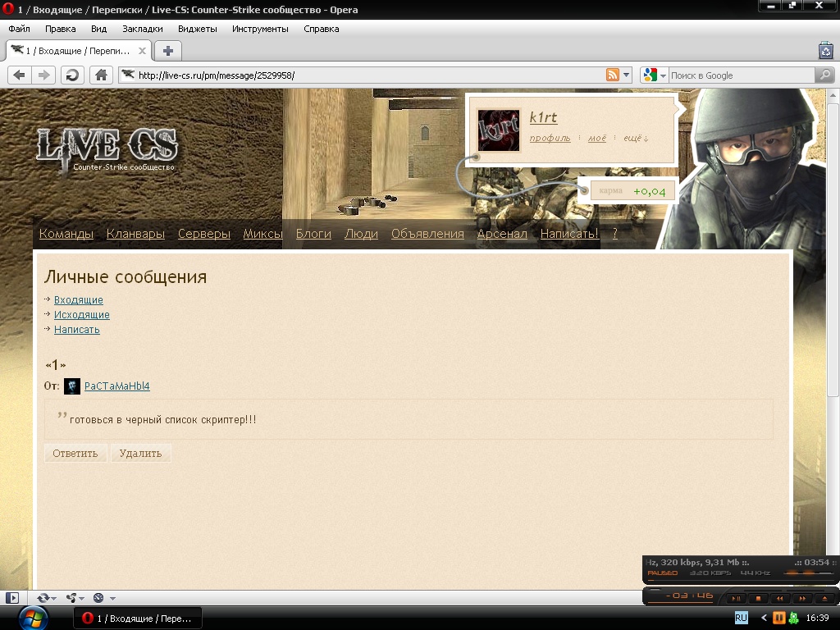The image size is (840, 630).
Task: Click PaCTaMaHbl4's small avatar image
Action: (x=72, y=386)
